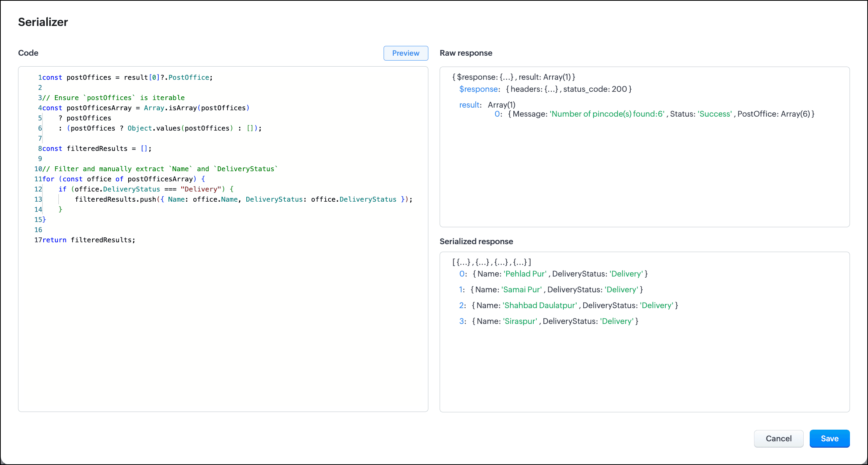This screenshot has width=868, height=465.
Task: Expand serialized item 3 Siraspur
Action: pyautogui.click(x=462, y=321)
